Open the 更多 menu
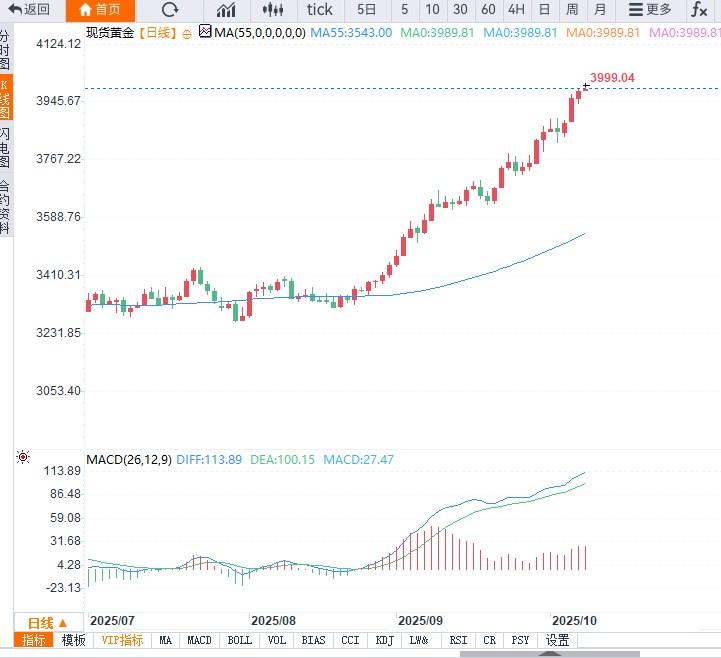 point(649,10)
